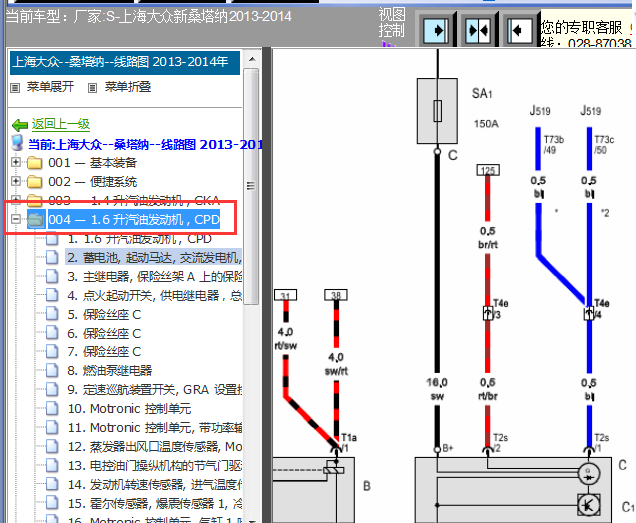Select 002 — 便捷系统 tree folder

(x=92, y=181)
